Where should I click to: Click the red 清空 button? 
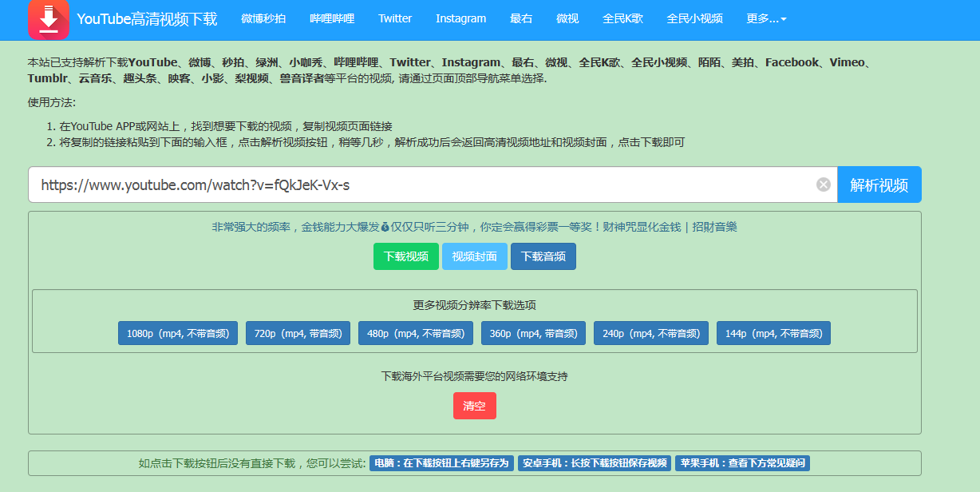474,406
